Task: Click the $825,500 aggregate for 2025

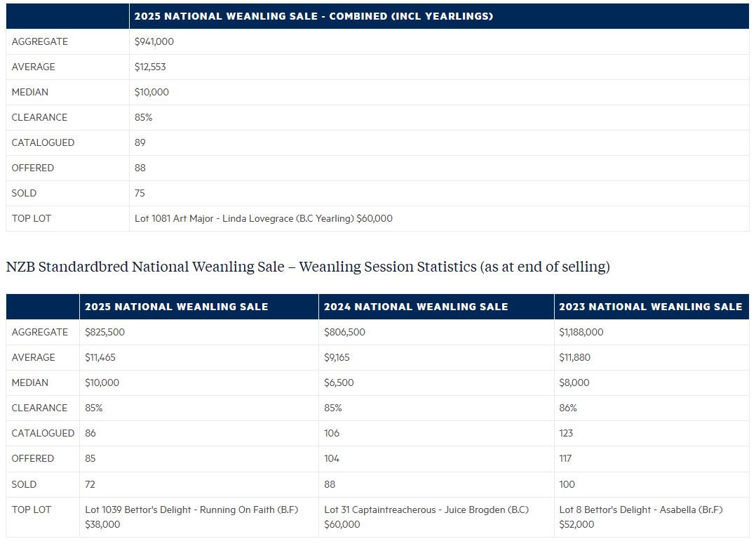Action: click(104, 332)
